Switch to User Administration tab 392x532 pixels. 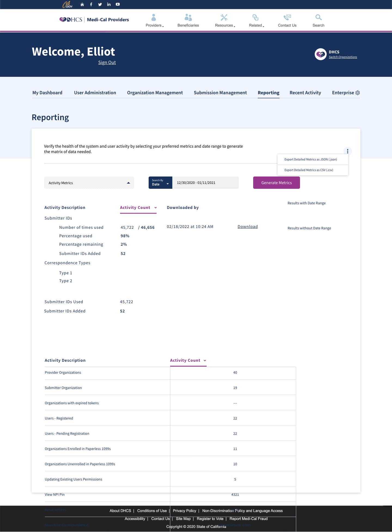(95, 93)
